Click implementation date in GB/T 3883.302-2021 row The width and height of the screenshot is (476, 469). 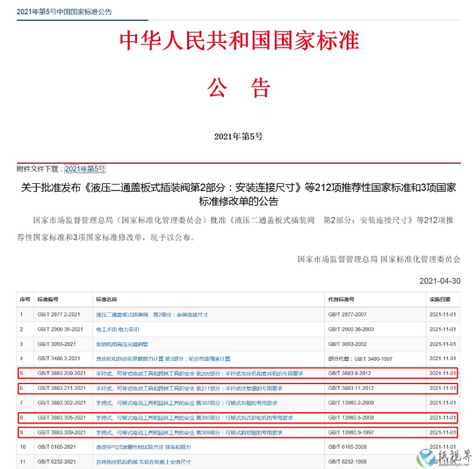pyautogui.click(x=443, y=403)
